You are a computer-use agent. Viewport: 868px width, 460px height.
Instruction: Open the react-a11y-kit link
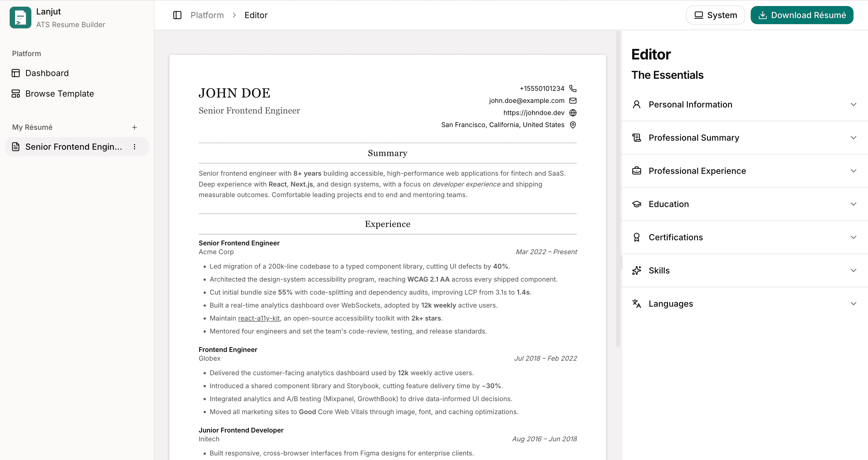coord(259,318)
